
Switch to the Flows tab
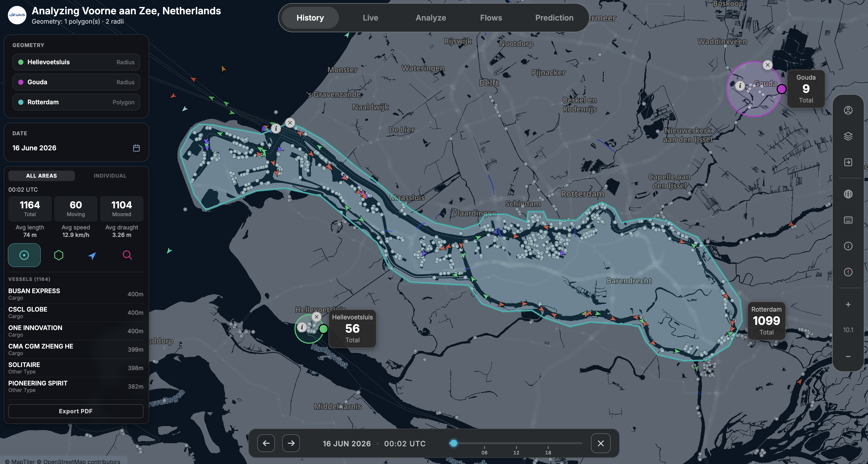tap(491, 18)
